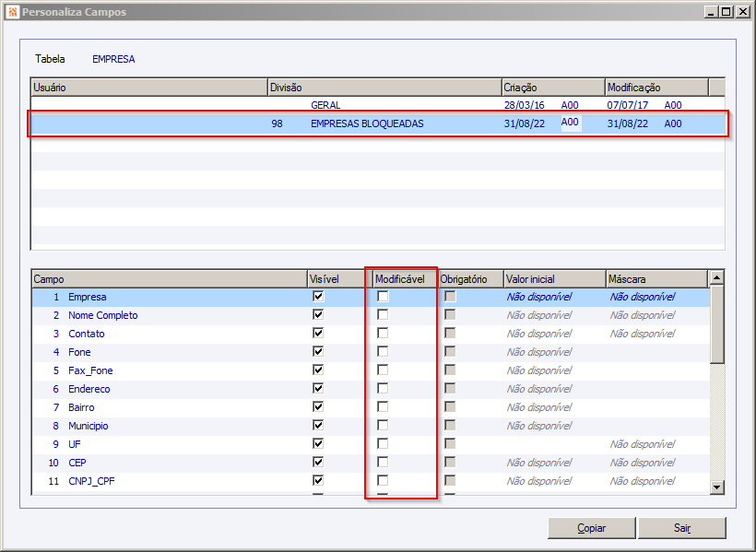The height and width of the screenshot is (552, 756).
Task: Click the fields list scrollbar thumb
Action: coord(717,324)
